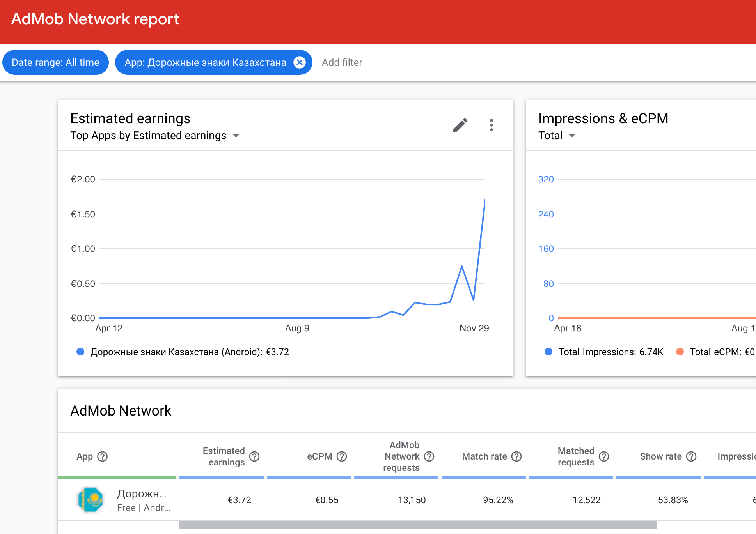Click the AdMob Network report page title
The height and width of the screenshot is (534, 756).
point(95,19)
